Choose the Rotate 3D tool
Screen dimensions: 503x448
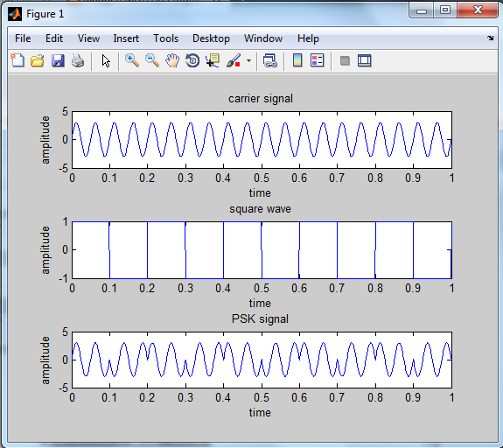click(192, 60)
